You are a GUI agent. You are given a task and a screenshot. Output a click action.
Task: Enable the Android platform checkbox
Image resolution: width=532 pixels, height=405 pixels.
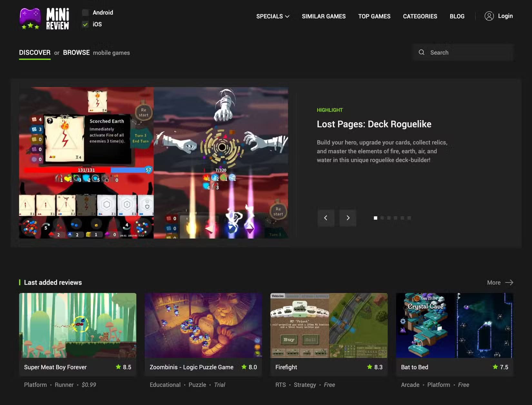tap(85, 13)
